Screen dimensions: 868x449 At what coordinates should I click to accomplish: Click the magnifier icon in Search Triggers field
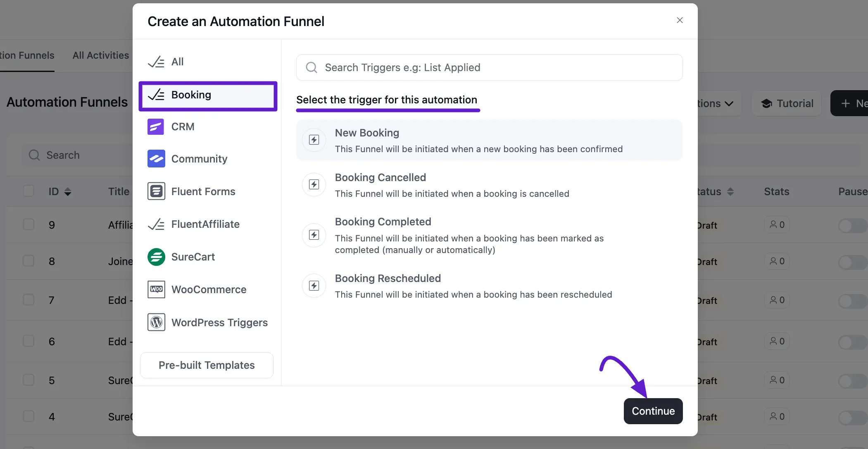coord(312,67)
